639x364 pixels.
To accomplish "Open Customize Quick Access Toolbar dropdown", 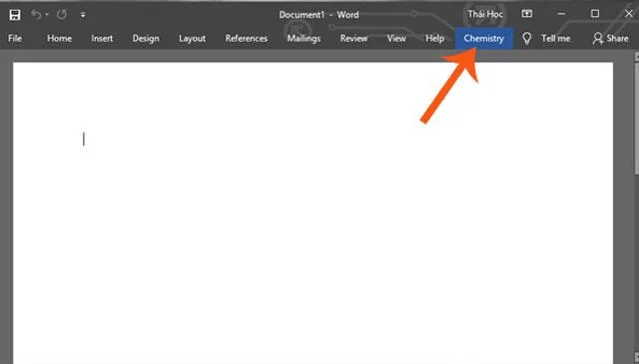I will [x=83, y=15].
